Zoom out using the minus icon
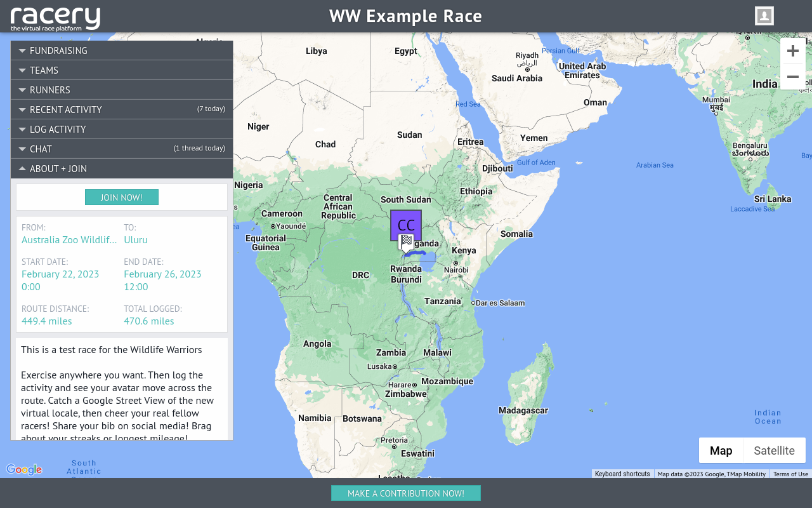812x508 pixels. click(x=792, y=77)
